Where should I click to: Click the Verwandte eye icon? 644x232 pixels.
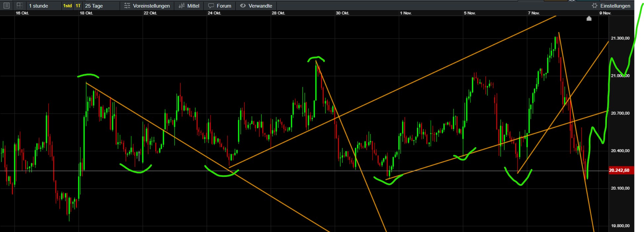[243, 6]
